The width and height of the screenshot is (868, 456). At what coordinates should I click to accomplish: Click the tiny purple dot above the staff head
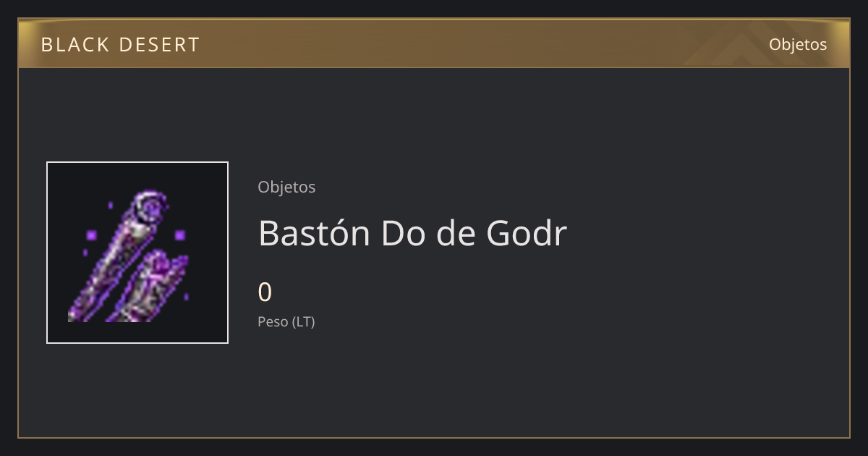[111, 206]
